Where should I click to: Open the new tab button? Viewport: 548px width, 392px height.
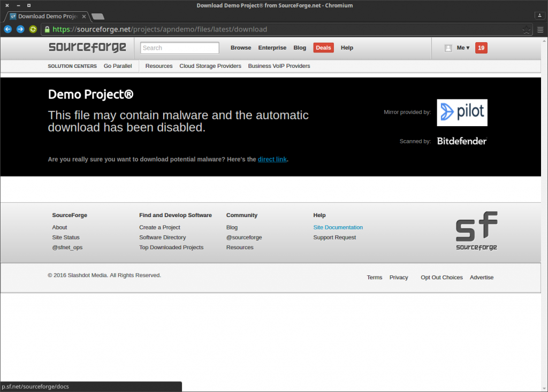coord(97,17)
